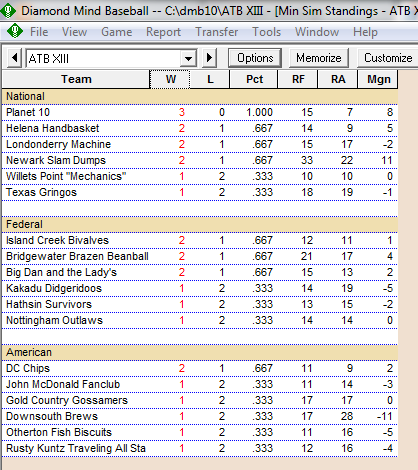Select the Planet 10 team row
This screenshot has width=418, height=470.
[x=200, y=112]
